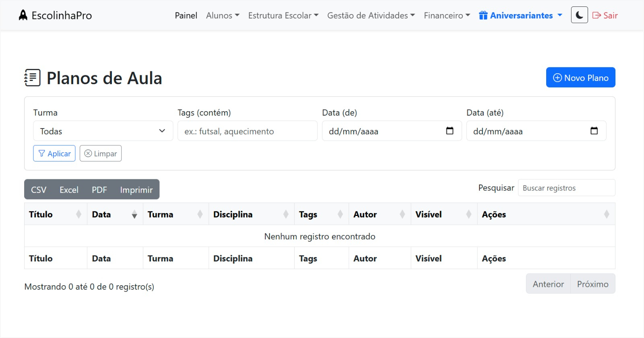Sort table by the Visível column arrows
The image size is (644, 338).
click(x=469, y=214)
